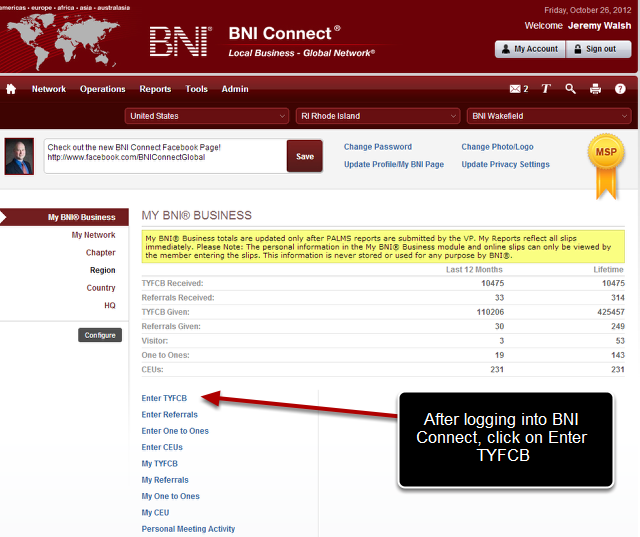Click the Sign out button
640x537 pixels.
[x=600, y=49]
